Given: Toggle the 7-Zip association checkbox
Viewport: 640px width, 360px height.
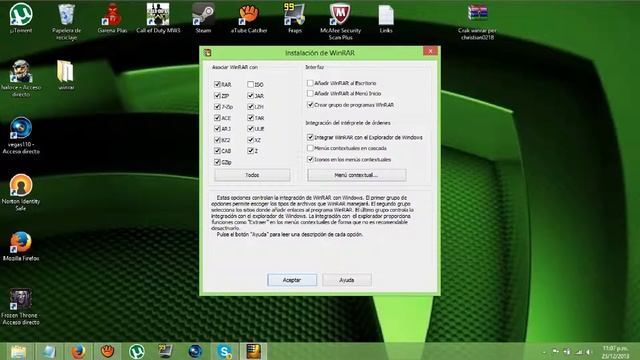Looking at the screenshot, I should [x=217, y=107].
